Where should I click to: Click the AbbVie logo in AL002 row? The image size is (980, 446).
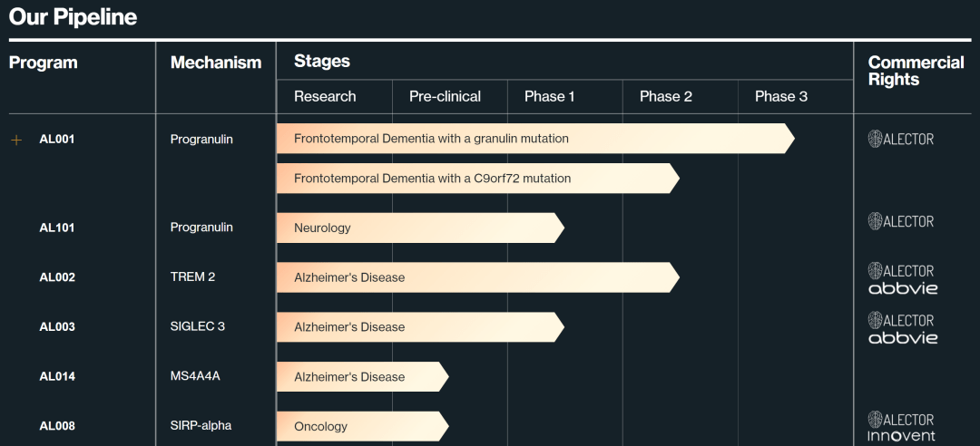(902, 288)
